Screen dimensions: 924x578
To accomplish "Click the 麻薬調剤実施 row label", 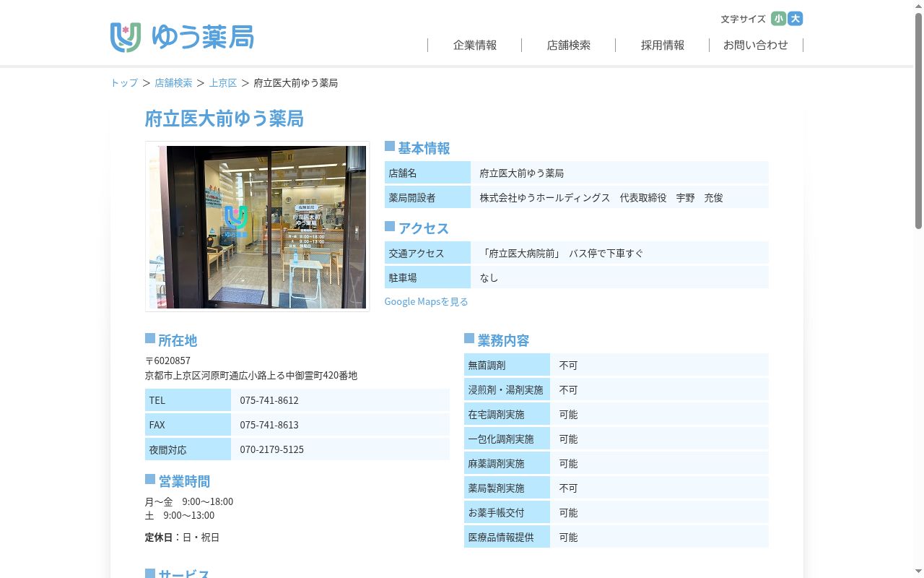I will (x=507, y=464).
